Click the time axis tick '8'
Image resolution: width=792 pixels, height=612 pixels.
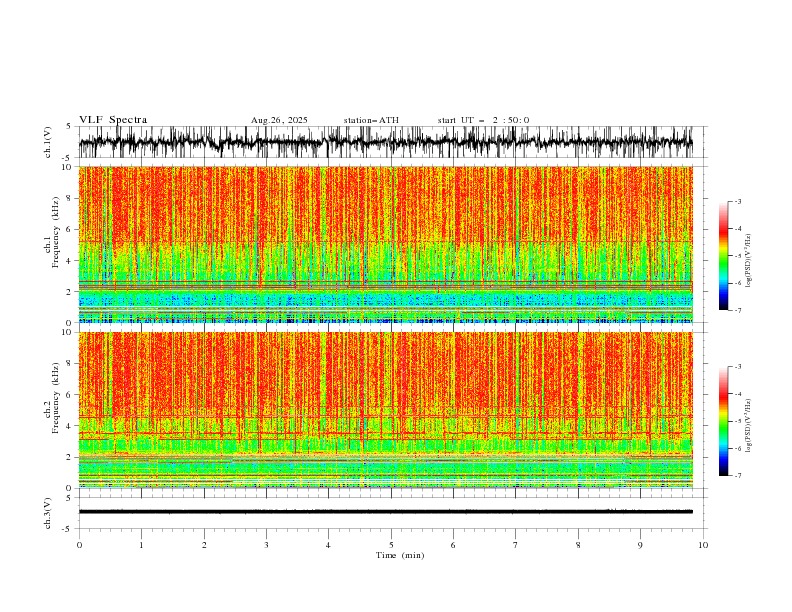tap(578, 545)
